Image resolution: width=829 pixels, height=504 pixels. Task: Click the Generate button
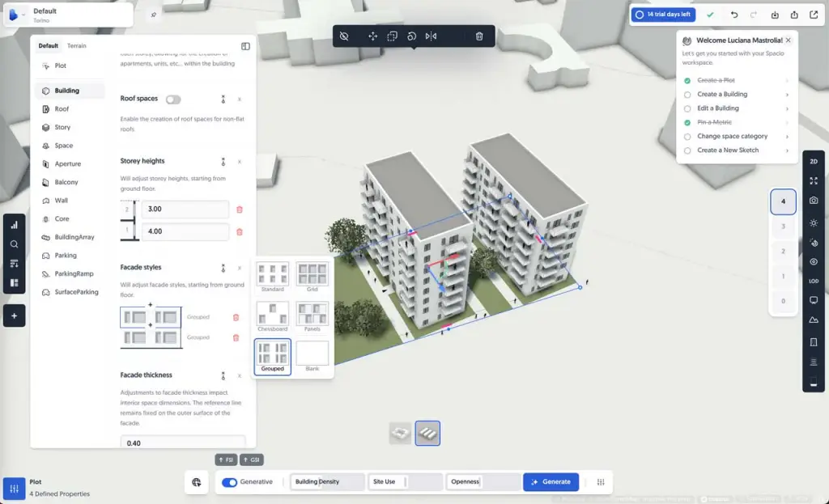(x=551, y=481)
